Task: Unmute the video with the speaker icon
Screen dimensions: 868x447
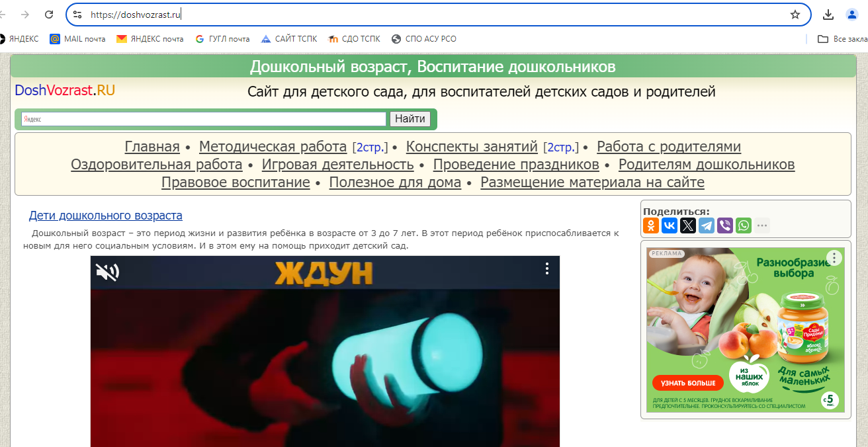Action: 107,272
